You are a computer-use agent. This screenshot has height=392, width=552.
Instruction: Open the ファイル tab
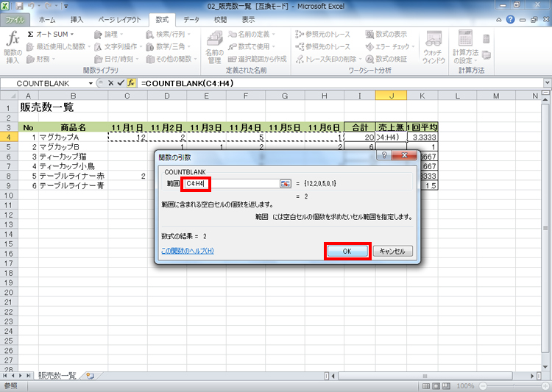(15, 20)
